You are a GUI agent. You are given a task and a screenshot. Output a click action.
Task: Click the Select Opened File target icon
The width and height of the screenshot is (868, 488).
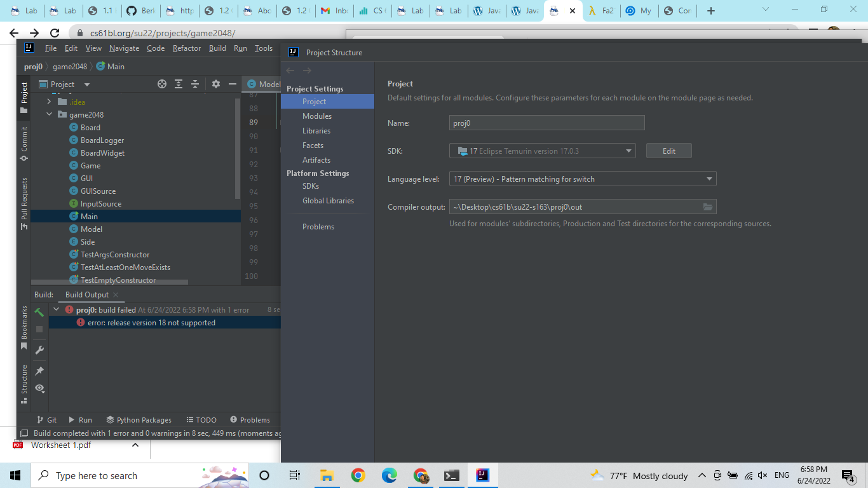pyautogui.click(x=162, y=84)
